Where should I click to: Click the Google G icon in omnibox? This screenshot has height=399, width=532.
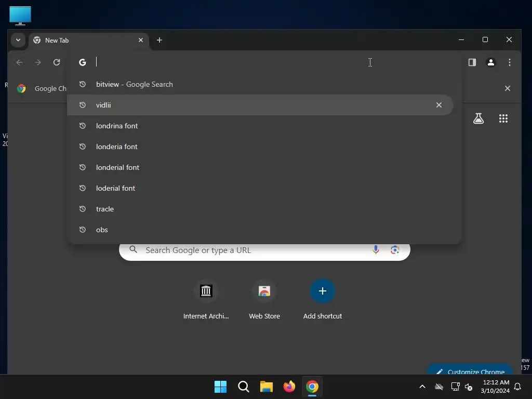(83, 62)
